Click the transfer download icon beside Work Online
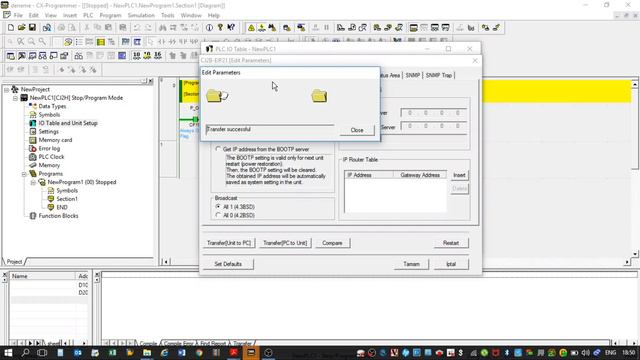 click(262, 28)
